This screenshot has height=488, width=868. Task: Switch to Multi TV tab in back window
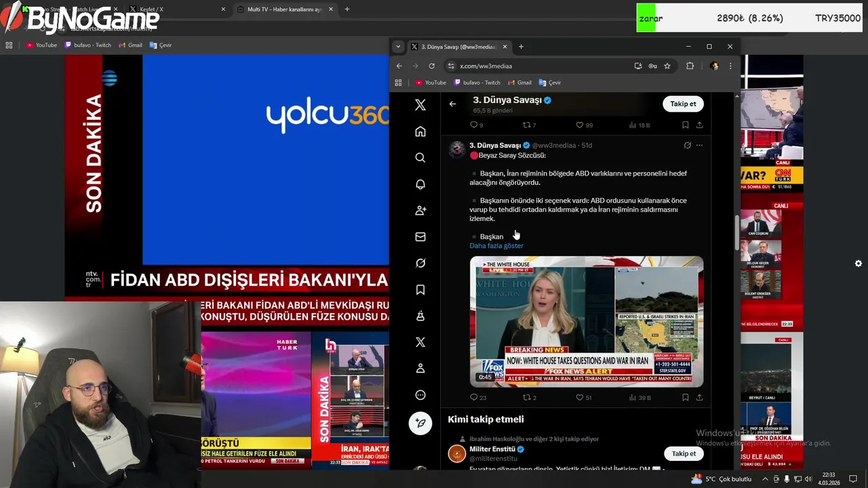coord(285,9)
